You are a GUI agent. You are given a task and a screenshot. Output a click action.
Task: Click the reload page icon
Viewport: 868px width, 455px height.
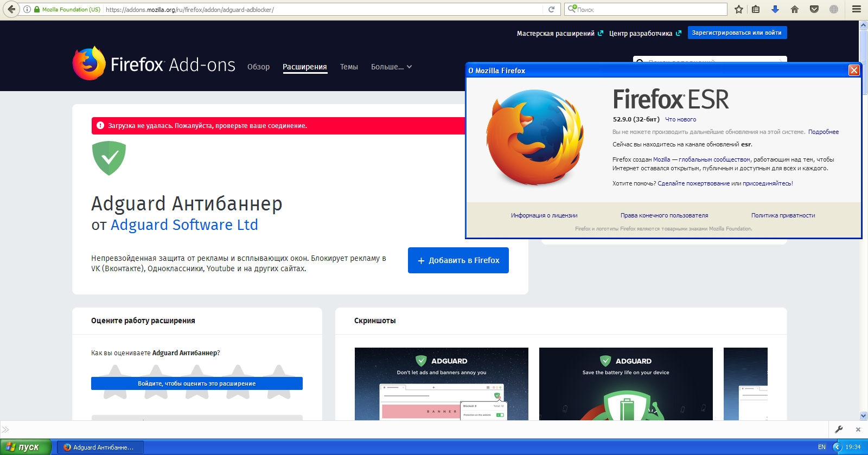click(551, 9)
